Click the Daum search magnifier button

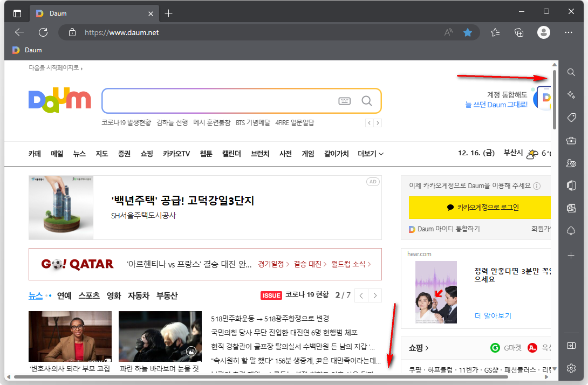(x=367, y=101)
